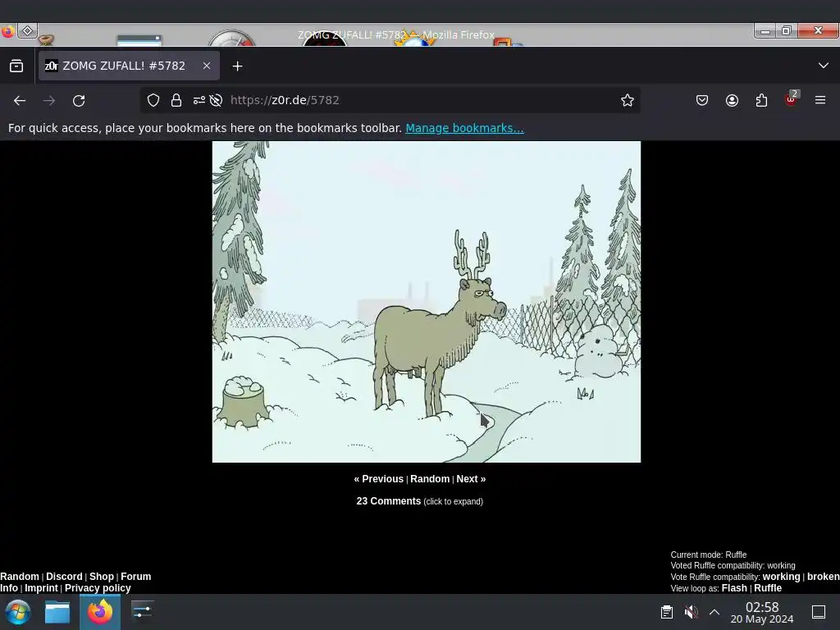Open the file manager from taskbar
Image resolution: width=840 pixels, height=630 pixels.
(x=57, y=612)
